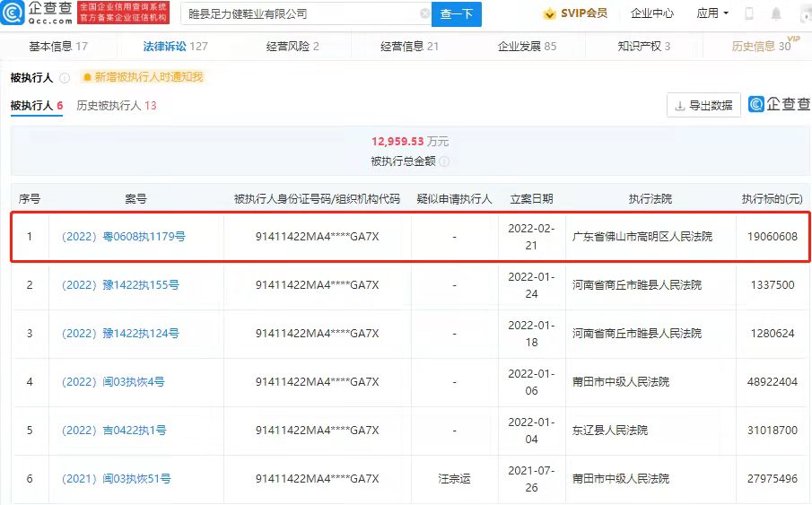
Task: Click the 案号 column header
Action: coord(135,199)
